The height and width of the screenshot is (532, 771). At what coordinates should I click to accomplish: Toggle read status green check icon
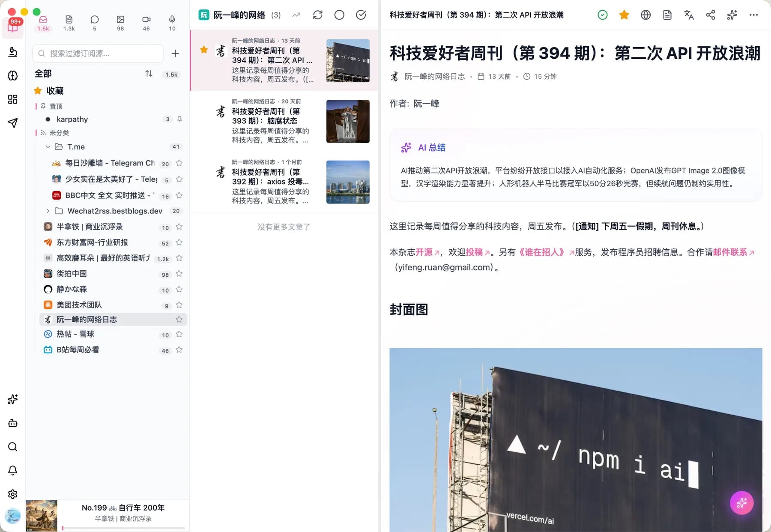click(603, 15)
